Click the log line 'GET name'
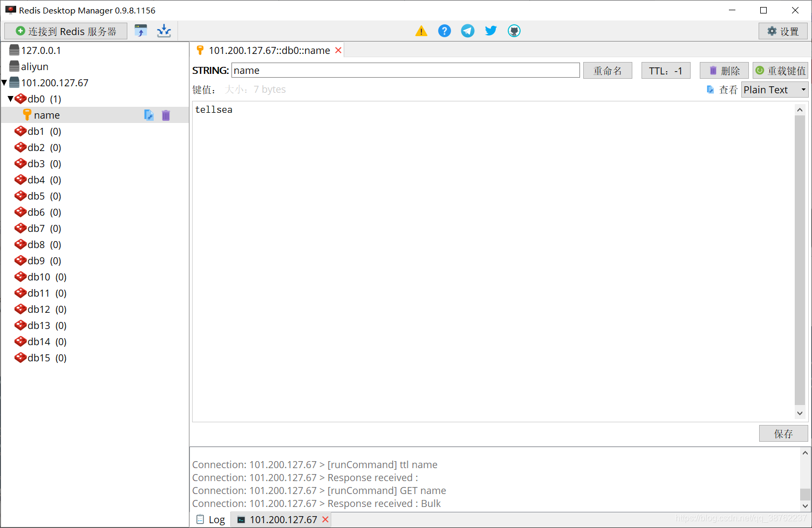This screenshot has height=528, width=812. point(319,490)
